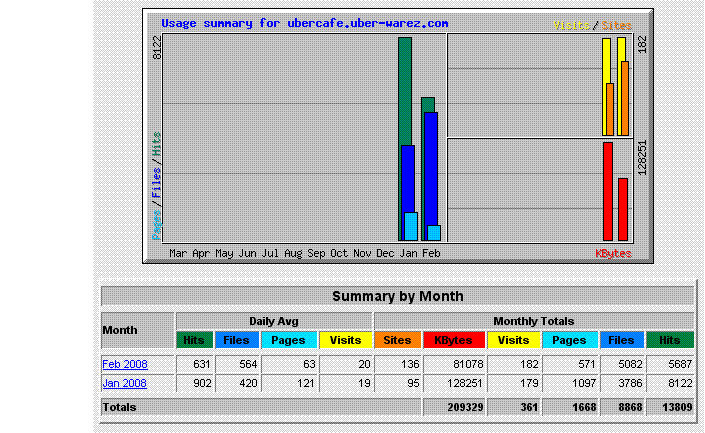This screenshot has height=433, width=705.
Task: Click the Summary by Month table title
Action: coord(397,296)
